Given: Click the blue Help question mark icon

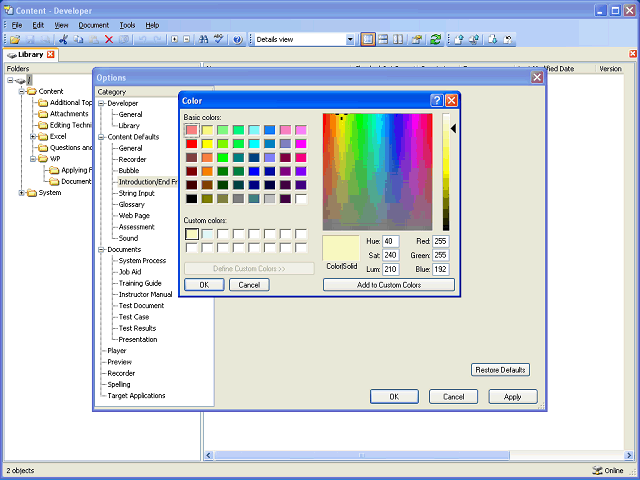Looking at the screenshot, I should 238,40.
